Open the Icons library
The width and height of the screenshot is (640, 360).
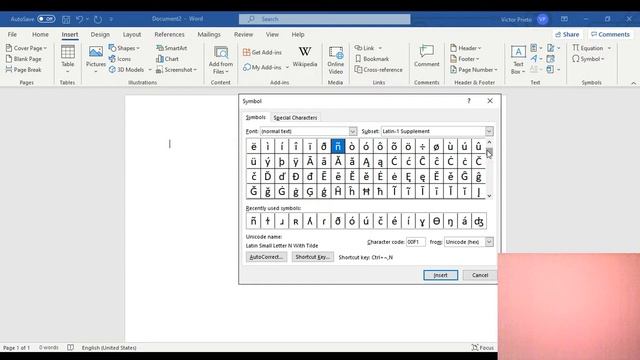coord(120,59)
